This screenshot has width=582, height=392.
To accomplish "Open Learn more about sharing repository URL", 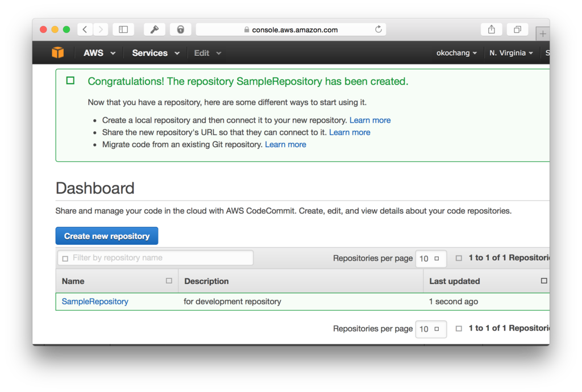I will (350, 132).
